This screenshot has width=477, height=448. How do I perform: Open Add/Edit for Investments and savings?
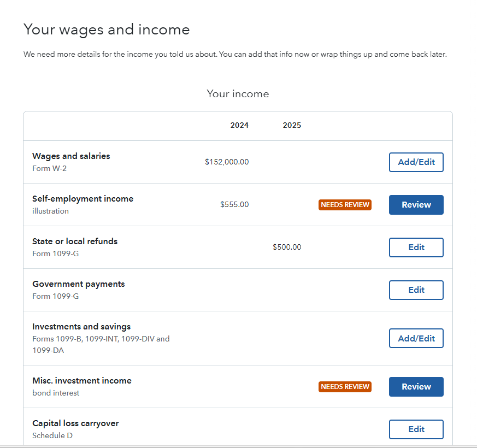tap(416, 338)
